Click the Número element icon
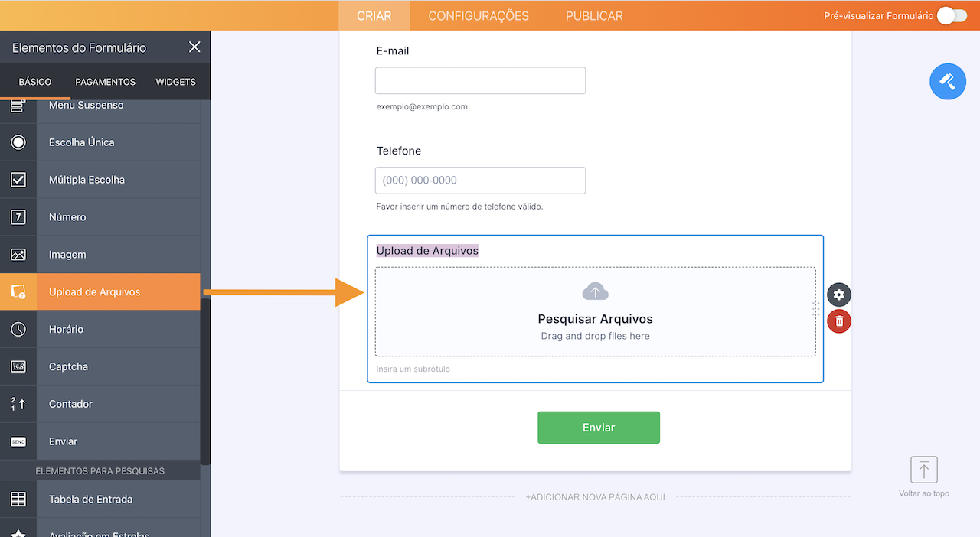 point(18,217)
